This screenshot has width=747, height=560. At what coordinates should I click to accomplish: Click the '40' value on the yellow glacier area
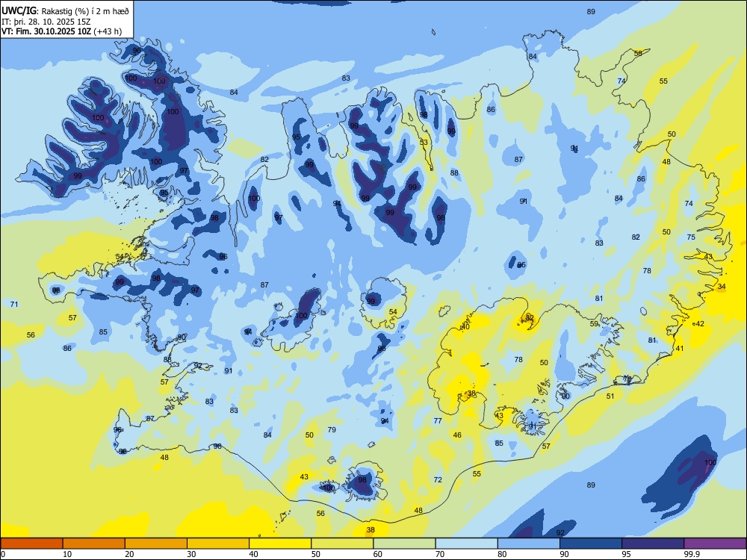465,326
